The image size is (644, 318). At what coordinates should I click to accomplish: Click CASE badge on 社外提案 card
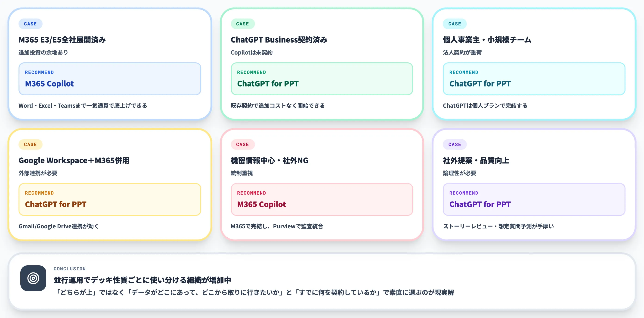455,144
